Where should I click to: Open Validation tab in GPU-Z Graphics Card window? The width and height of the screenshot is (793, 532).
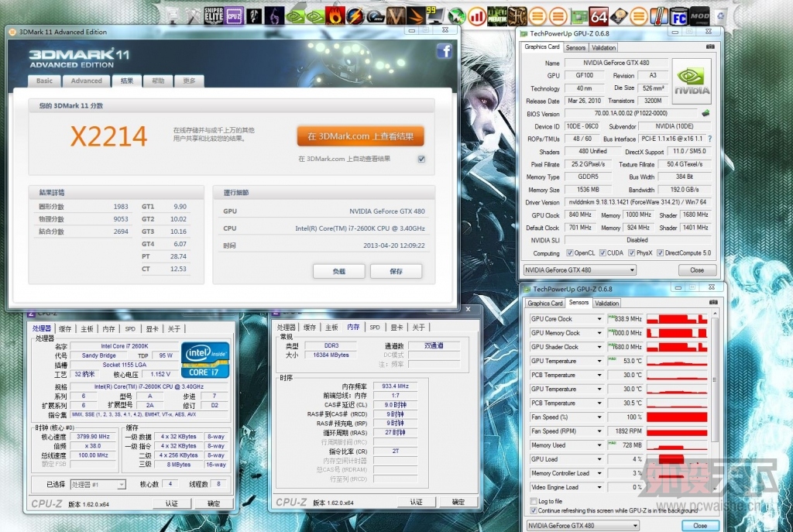point(603,47)
